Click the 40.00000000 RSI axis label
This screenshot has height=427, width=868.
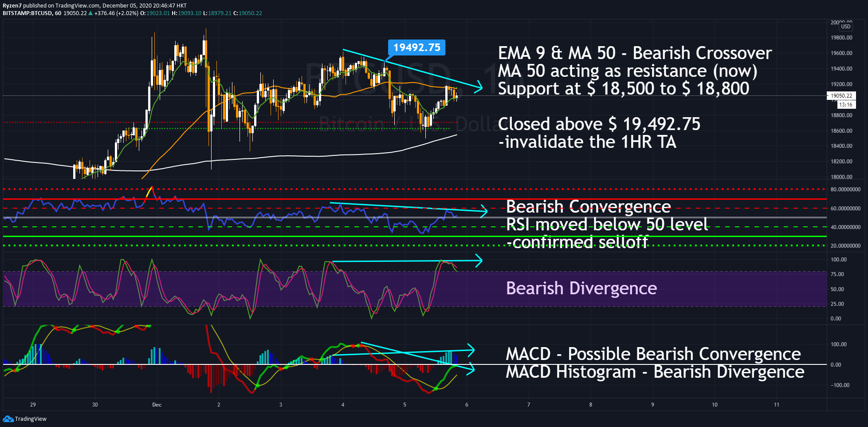coord(845,227)
